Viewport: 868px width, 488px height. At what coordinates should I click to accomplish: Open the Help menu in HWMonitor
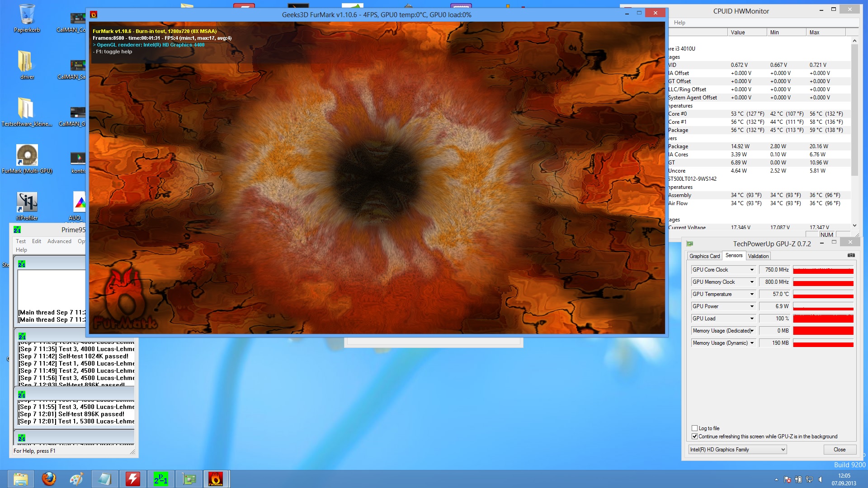click(679, 23)
